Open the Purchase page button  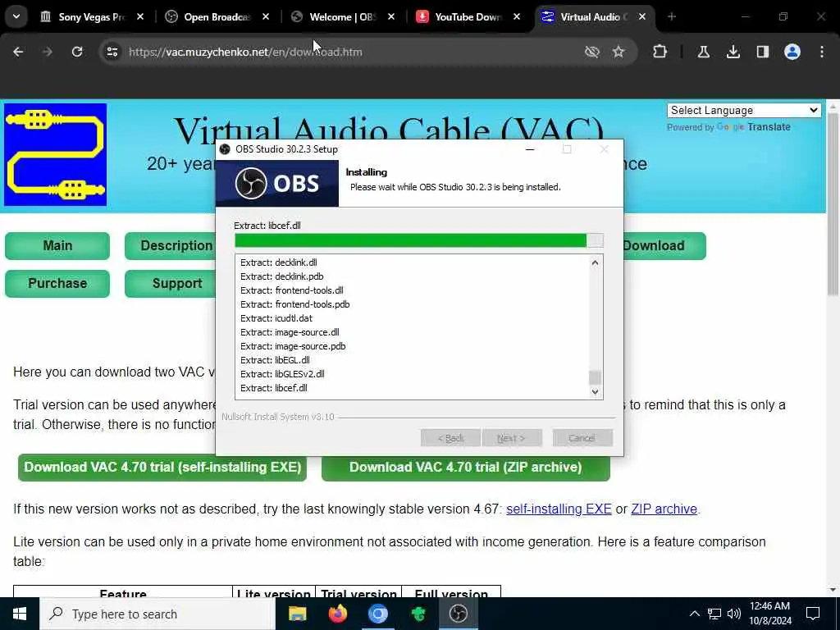[57, 283]
